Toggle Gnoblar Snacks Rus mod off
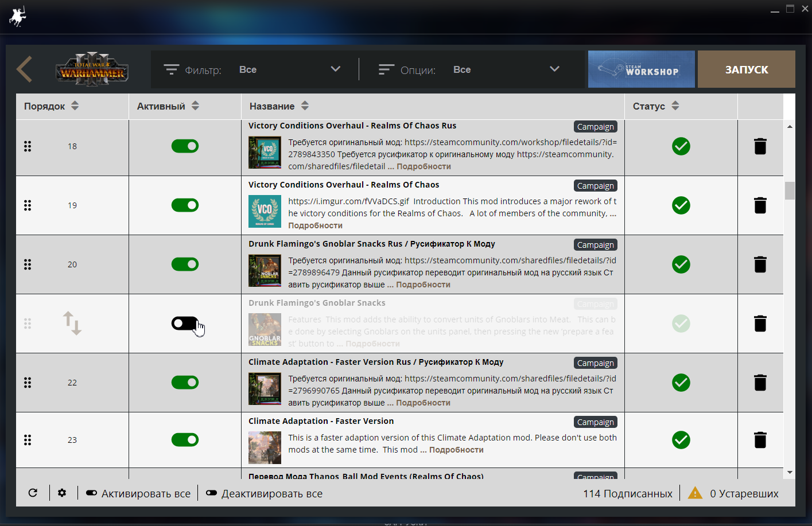This screenshot has width=812, height=526. (185, 264)
